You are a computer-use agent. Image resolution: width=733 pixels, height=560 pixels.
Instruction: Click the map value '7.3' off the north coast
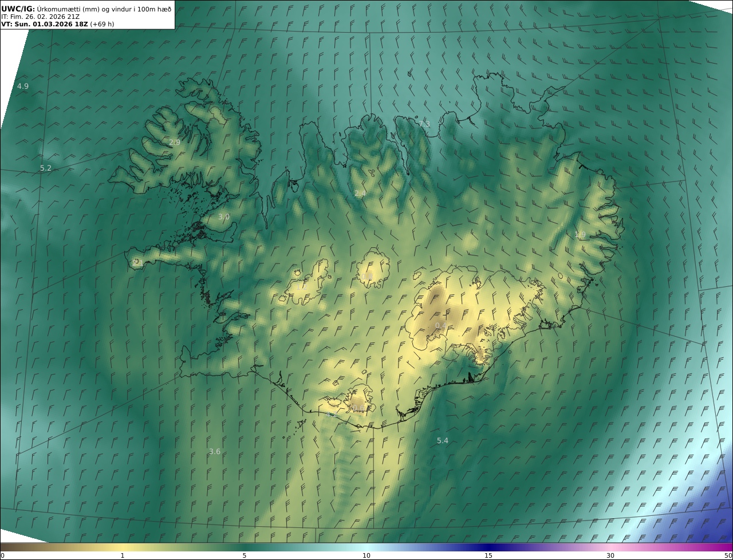point(424,124)
